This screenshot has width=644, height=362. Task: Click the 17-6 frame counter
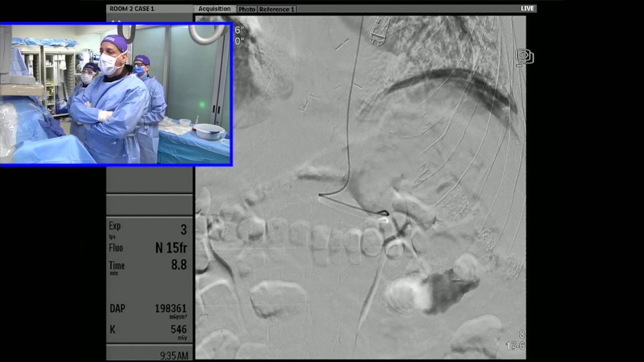515,345
